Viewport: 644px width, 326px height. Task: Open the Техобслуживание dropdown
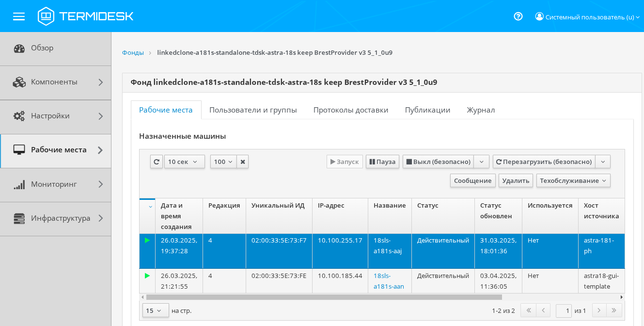click(x=573, y=180)
